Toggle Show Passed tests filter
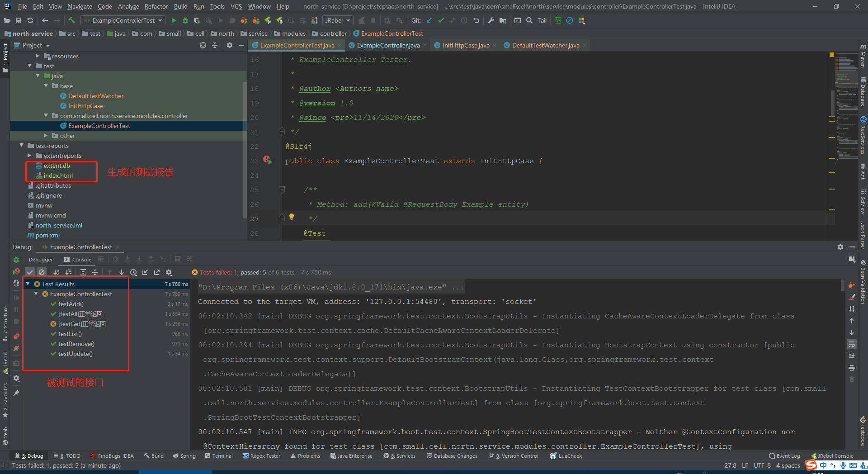 pos(30,272)
